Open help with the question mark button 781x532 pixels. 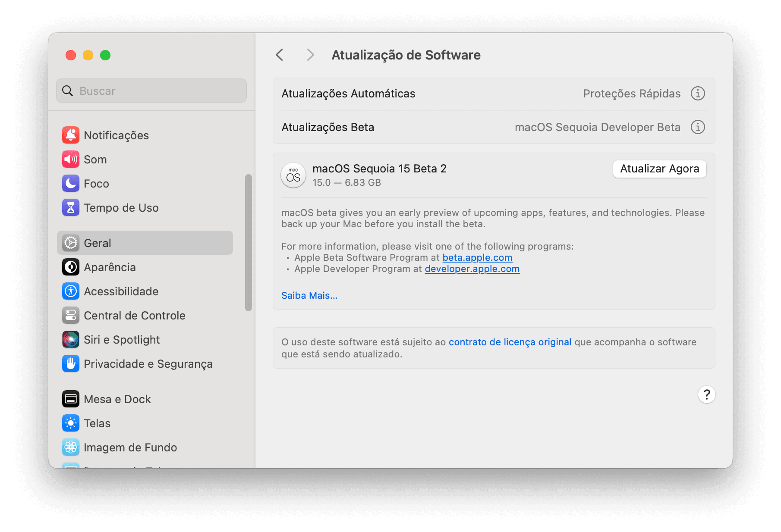coord(707,394)
